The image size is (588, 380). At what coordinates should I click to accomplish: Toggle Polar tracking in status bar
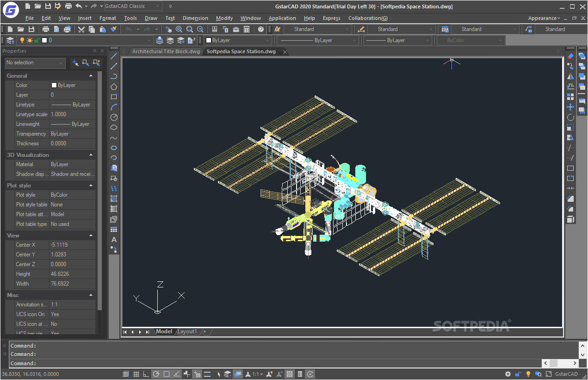point(156,374)
